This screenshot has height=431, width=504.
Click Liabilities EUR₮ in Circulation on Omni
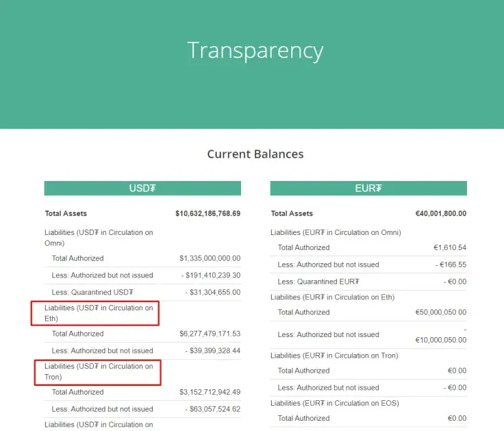click(x=336, y=232)
